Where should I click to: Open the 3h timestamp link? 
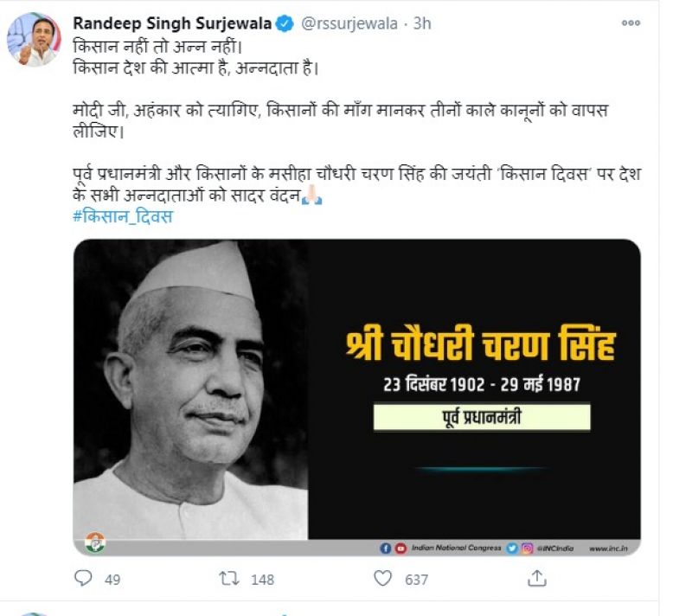tap(422, 23)
